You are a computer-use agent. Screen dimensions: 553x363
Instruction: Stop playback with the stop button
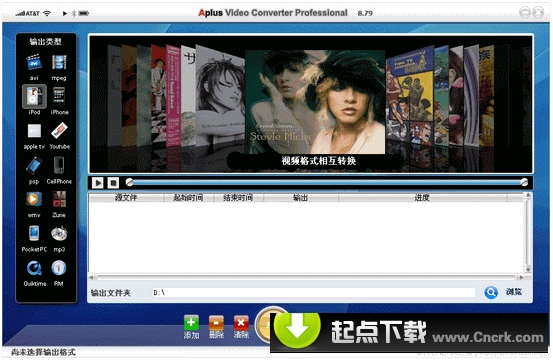pyautogui.click(x=113, y=183)
